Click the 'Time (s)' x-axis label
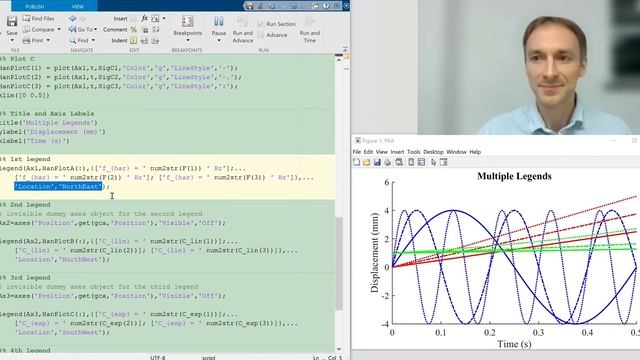 coord(514,344)
